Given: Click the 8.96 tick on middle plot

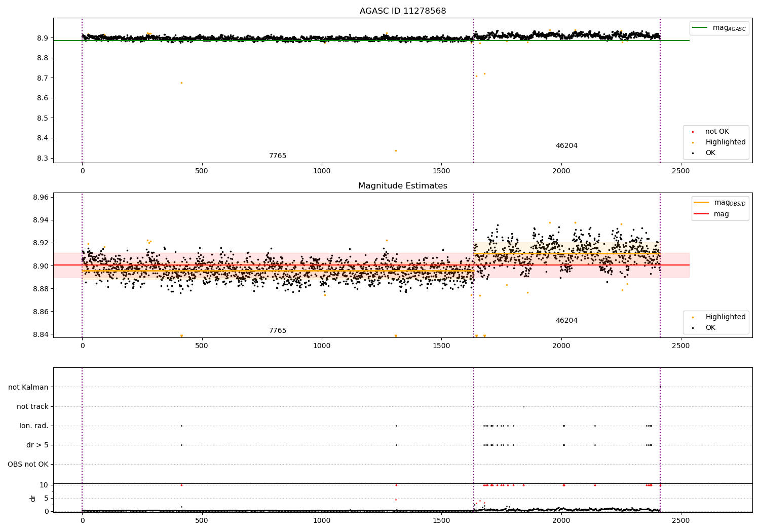Looking at the screenshot, I should tap(41, 197).
